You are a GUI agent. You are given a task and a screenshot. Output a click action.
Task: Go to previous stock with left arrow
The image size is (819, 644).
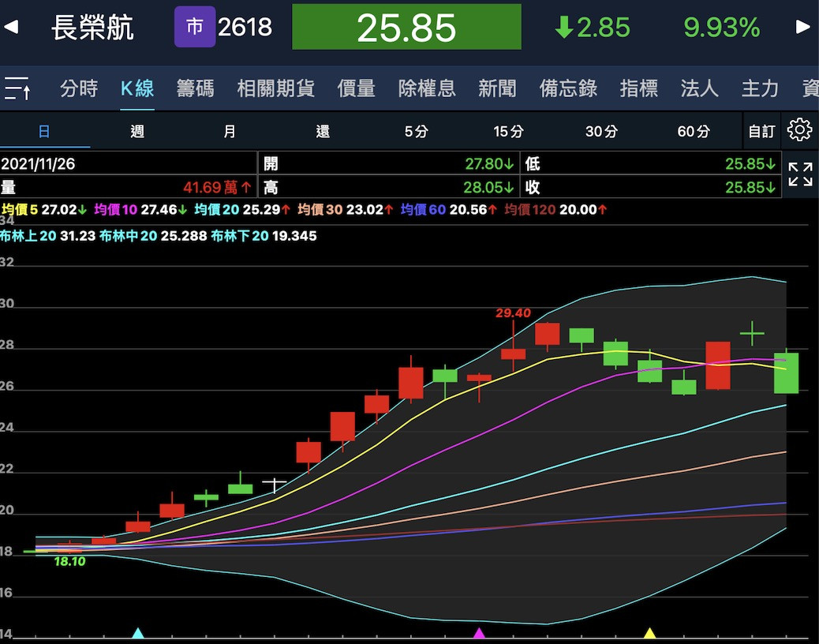tap(11, 27)
